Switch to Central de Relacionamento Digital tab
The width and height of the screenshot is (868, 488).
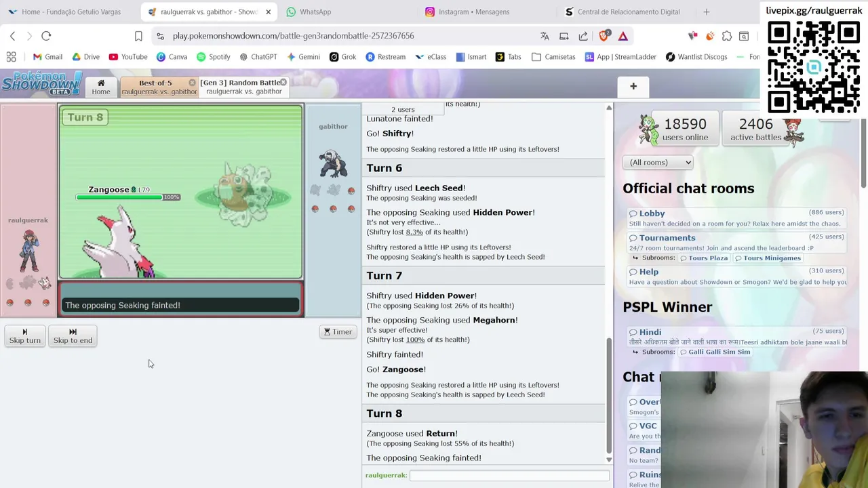coord(629,12)
